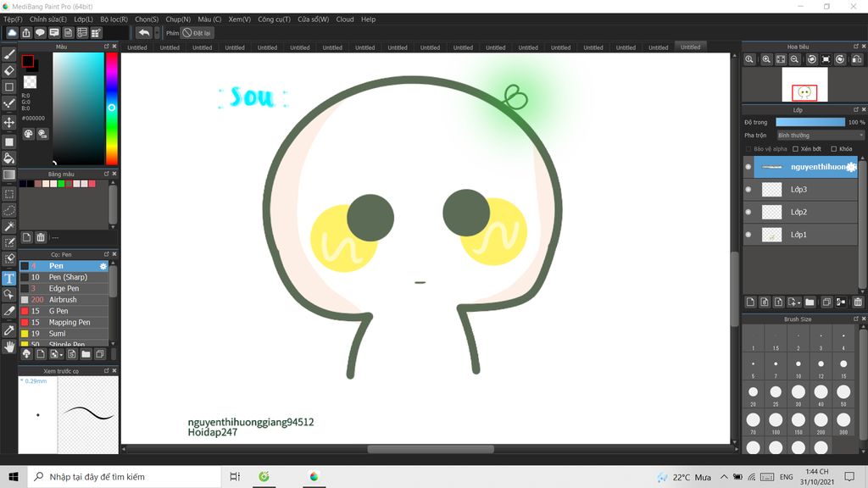Open the speech balloon icon in toolbar
Image resolution: width=868 pixels, height=488 pixels.
click(40, 33)
